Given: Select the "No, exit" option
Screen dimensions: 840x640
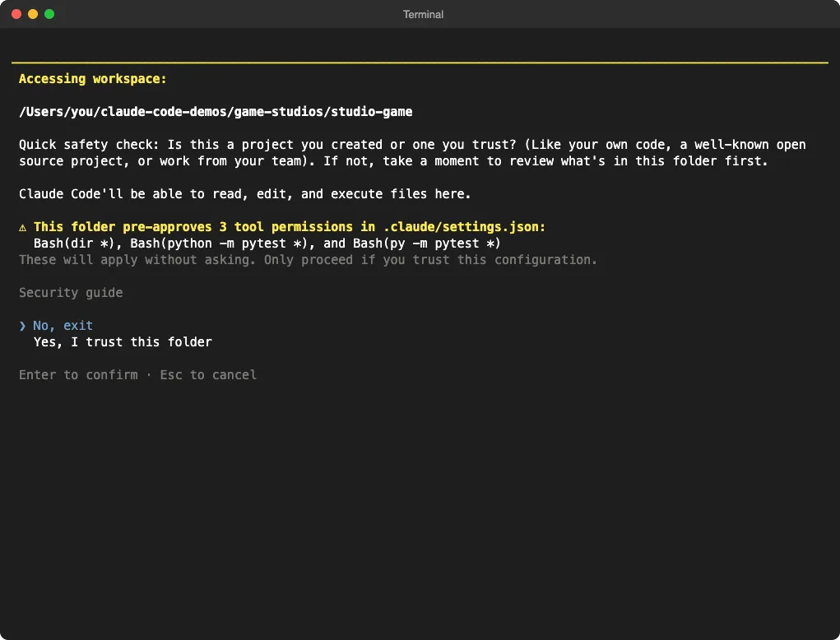Looking at the screenshot, I should [63, 326].
